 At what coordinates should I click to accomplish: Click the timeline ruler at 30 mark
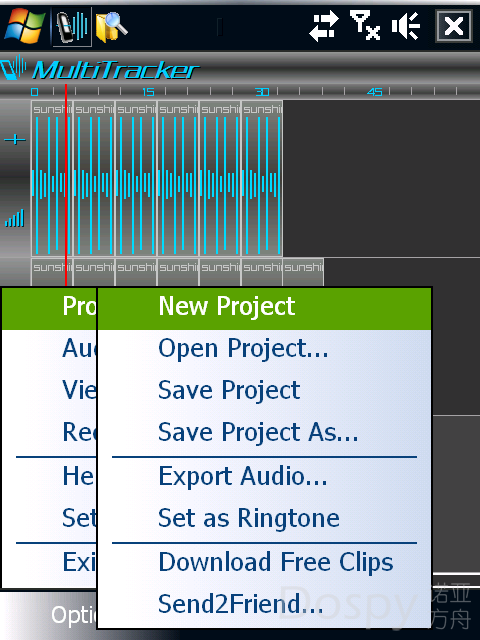pyautogui.click(x=262, y=92)
